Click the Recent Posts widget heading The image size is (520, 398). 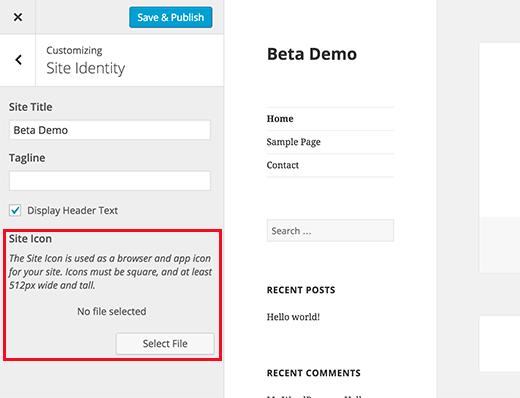tap(301, 290)
